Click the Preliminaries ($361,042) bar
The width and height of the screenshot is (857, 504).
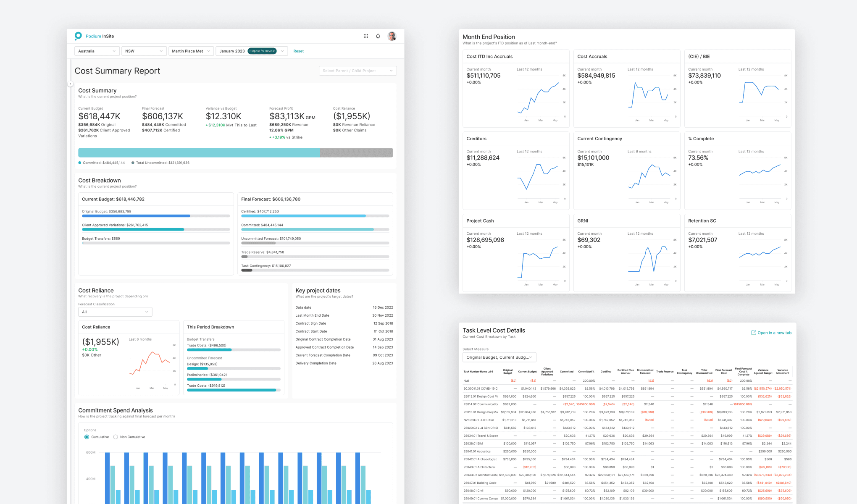pos(234,379)
